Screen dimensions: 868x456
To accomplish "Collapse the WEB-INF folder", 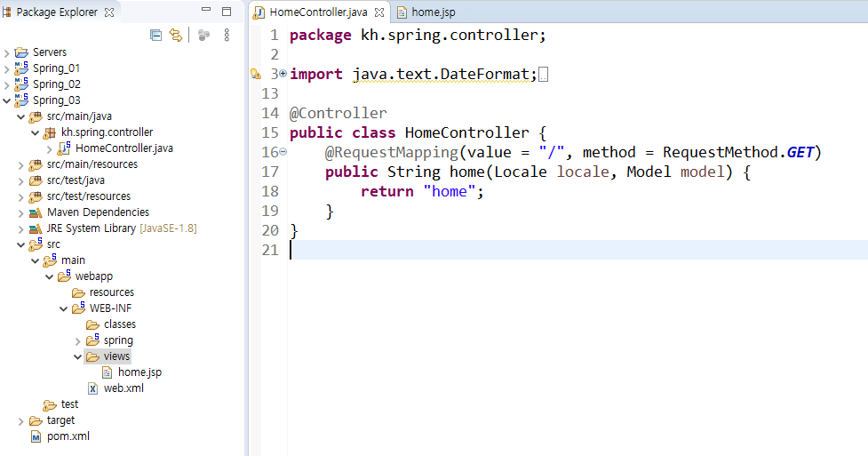I will coord(64,309).
